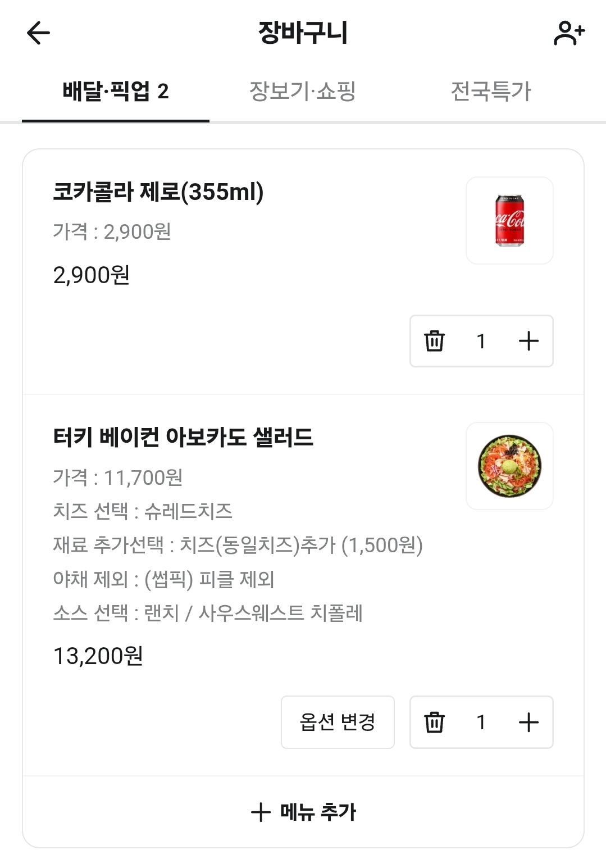
Task: Open the Coca-Cola can thumbnail
Action: click(509, 220)
